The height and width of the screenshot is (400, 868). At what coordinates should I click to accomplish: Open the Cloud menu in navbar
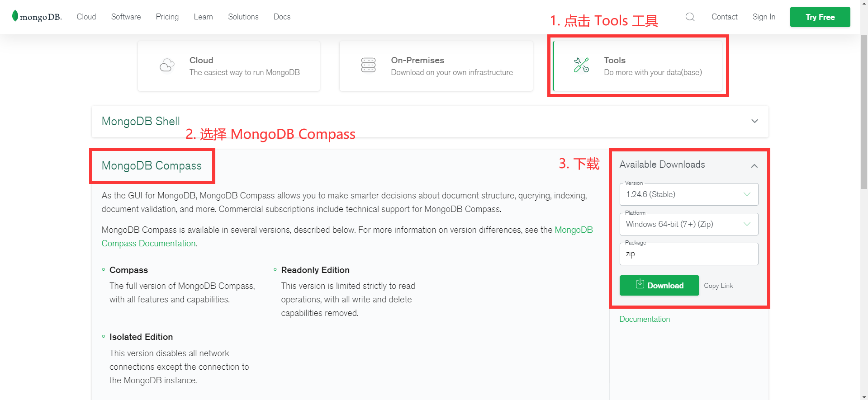coord(86,17)
